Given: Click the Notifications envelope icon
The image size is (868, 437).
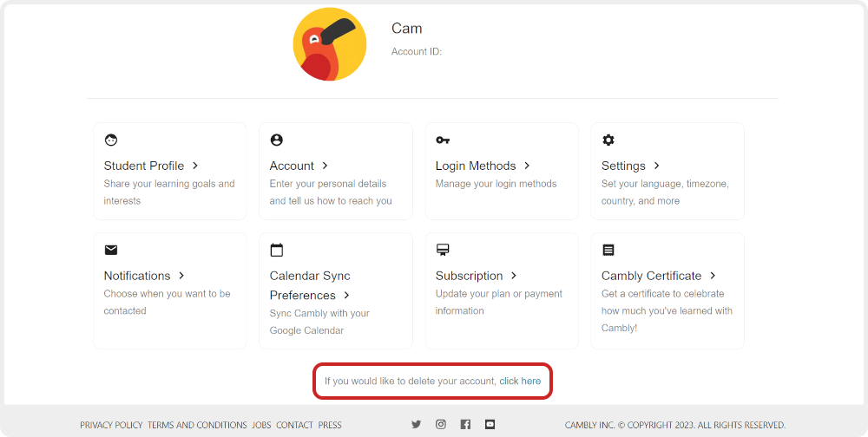Looking at the screenshot, I should click(x=111, y=250).
